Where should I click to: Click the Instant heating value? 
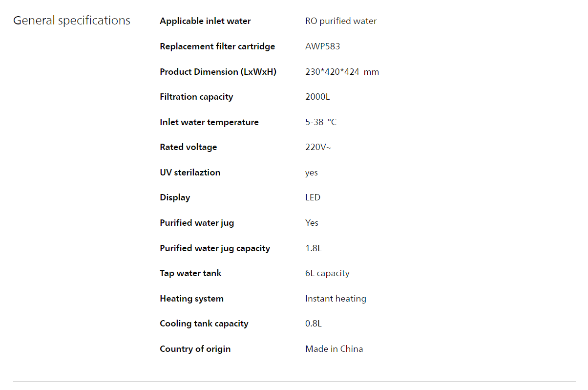[x=336, y=299]
